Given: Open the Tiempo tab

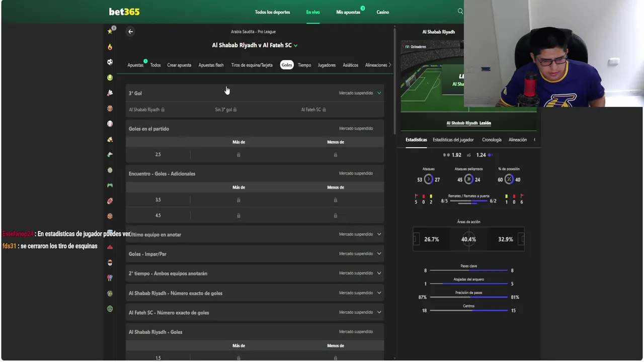Looking at the screenshot, I should pos(304,65).
